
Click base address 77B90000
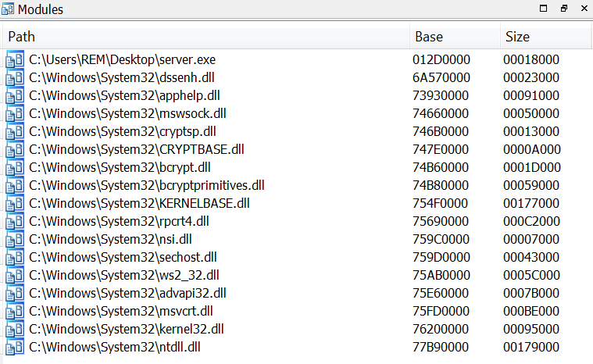click(x=441, y=347)
